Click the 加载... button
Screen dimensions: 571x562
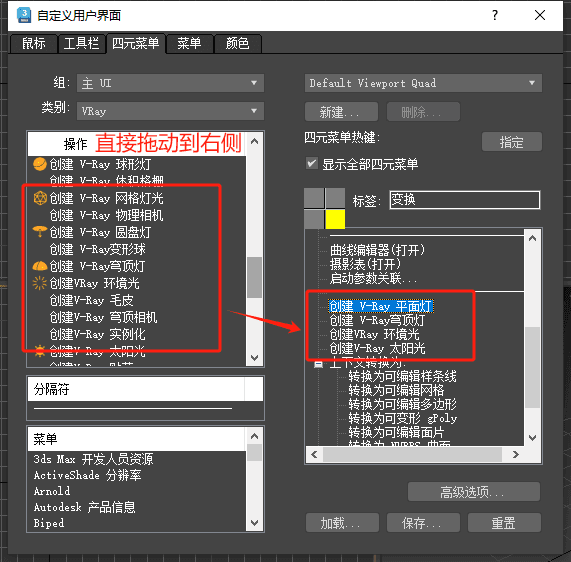point(342,523)
